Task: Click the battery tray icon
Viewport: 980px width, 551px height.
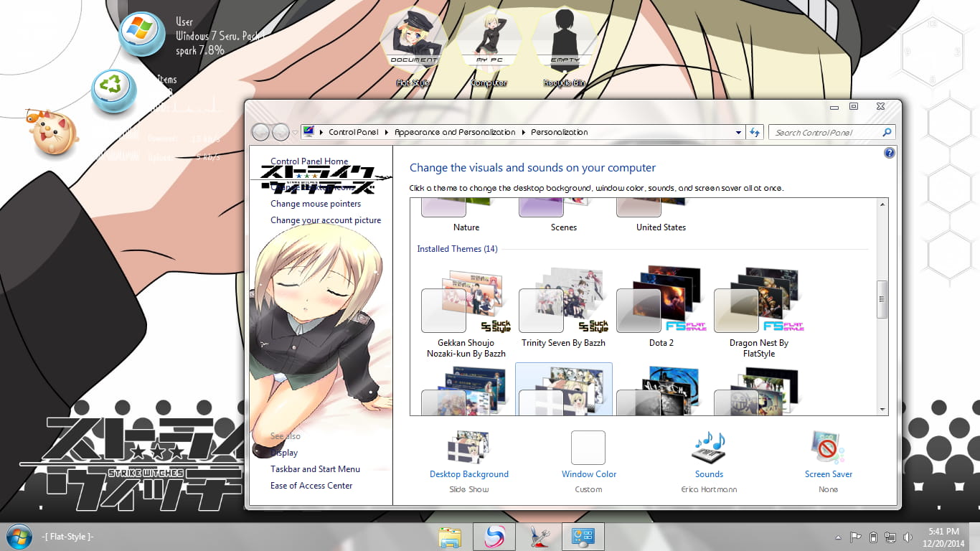Action: (x=873, y=537)
